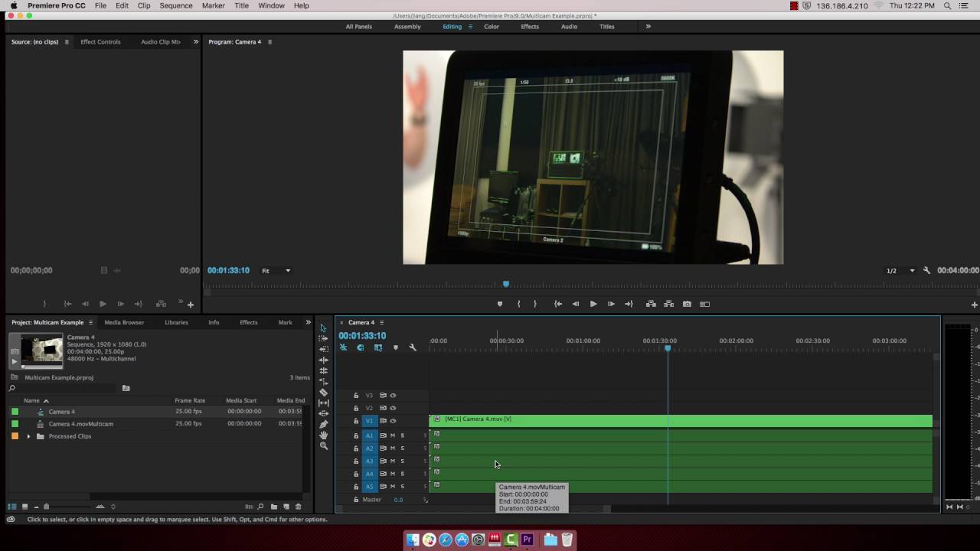Click the Extract button
This screenshot has width=980, height=551.
[668, 304]
